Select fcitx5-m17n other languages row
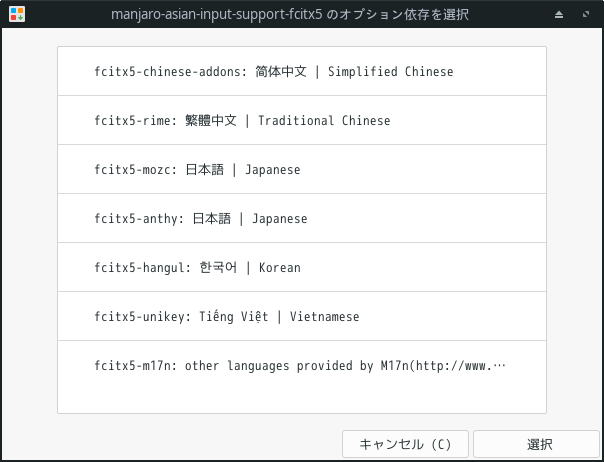Screen dimensions: 604x462 (x=302, y=365)
